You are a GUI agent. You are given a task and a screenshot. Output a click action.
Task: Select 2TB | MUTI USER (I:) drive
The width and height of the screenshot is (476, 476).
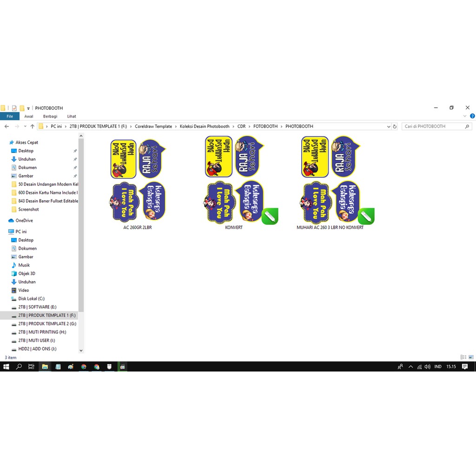pos(33,341)
